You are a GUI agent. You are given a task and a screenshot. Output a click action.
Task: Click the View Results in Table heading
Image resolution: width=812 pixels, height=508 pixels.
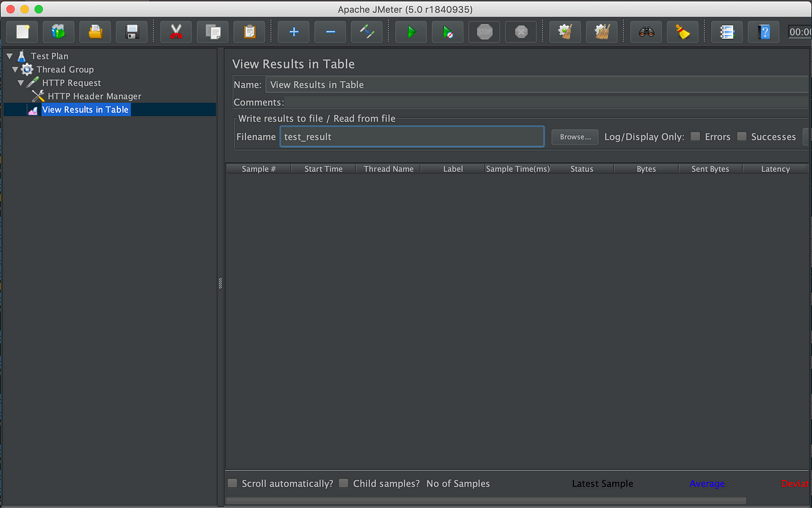coord(294,64)
